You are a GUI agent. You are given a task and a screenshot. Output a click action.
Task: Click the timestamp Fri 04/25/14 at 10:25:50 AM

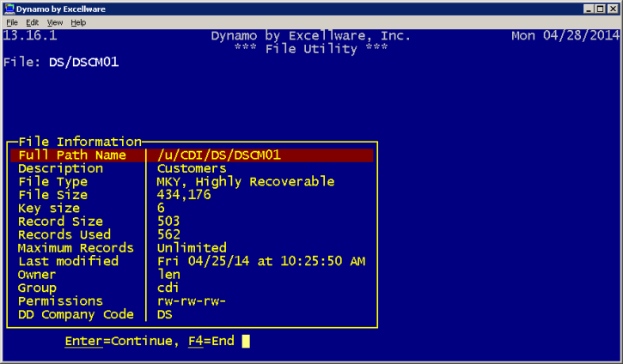click(x=261, y=261)
